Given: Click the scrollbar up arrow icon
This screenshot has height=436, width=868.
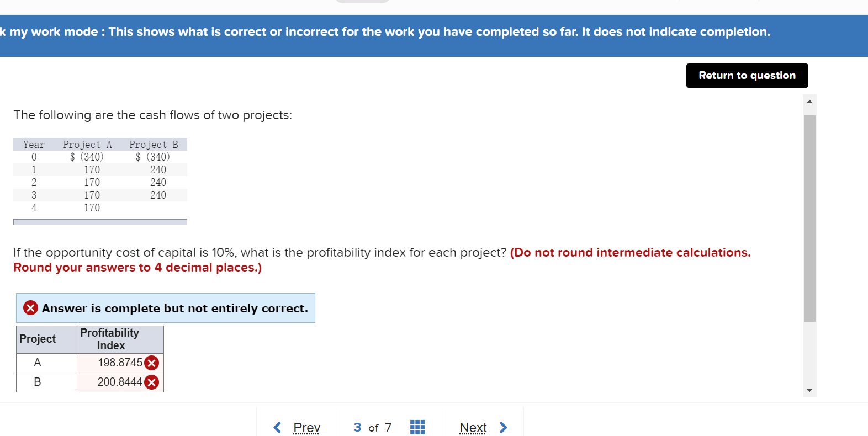Looking at the screenshot, I should click(x=809, y=101).
